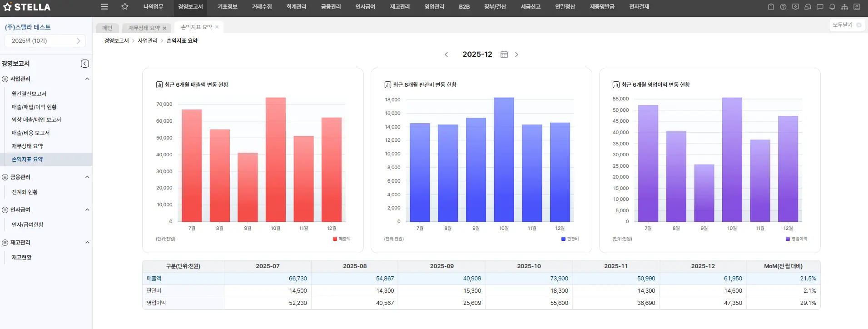
Task: Collapse the 사업관리 sidebar section
Action: tap(87, 79)
